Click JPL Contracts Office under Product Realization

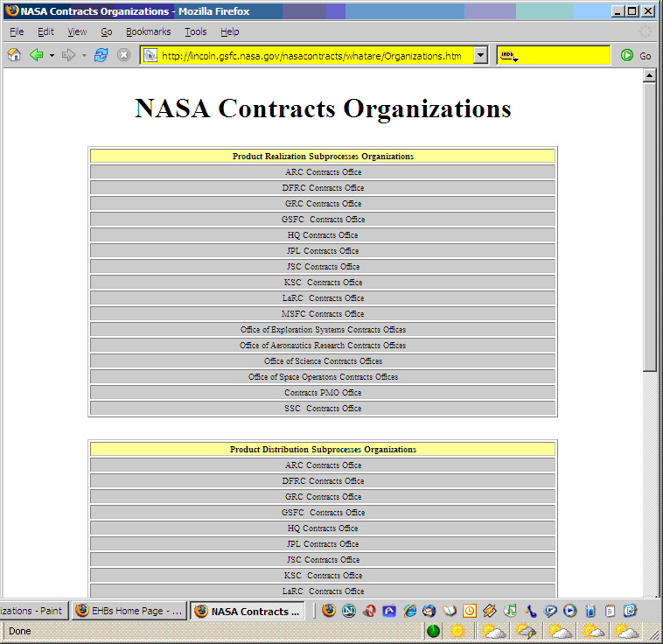tap(323, 250)
